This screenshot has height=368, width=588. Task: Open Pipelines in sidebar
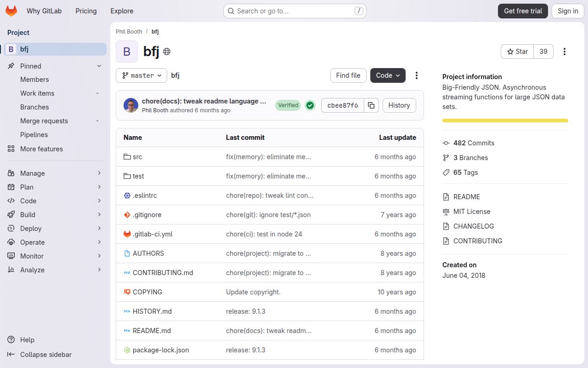[55, 135]
